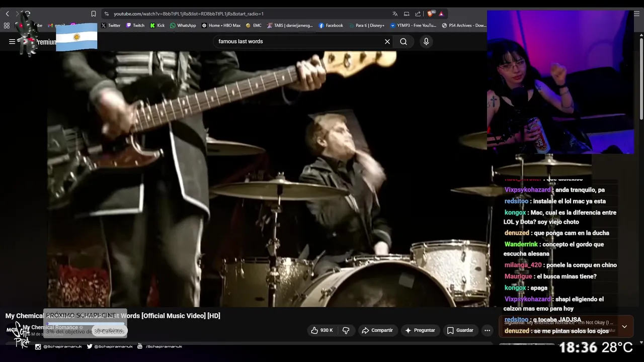Open the WhatsApp bookmark
Image resolution: width=644 pixels, height=362 pixels.
click(183, 25)
